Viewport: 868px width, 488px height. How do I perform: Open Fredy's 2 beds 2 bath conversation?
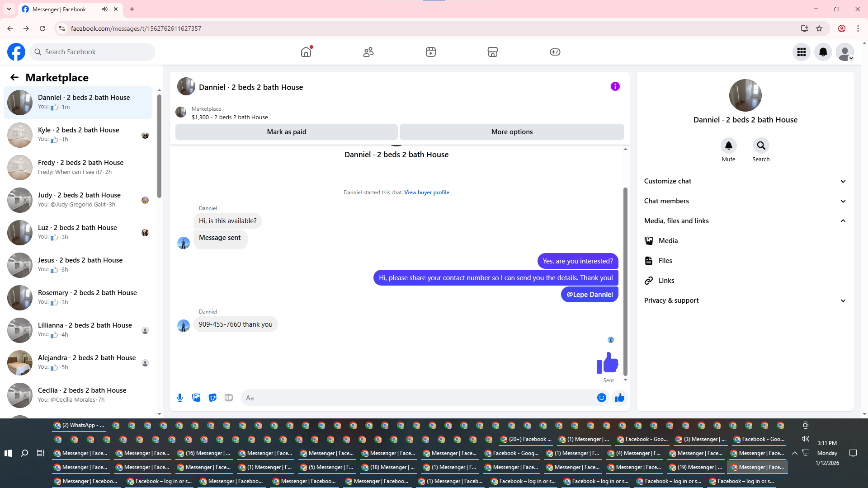click(x=80, y=167)
